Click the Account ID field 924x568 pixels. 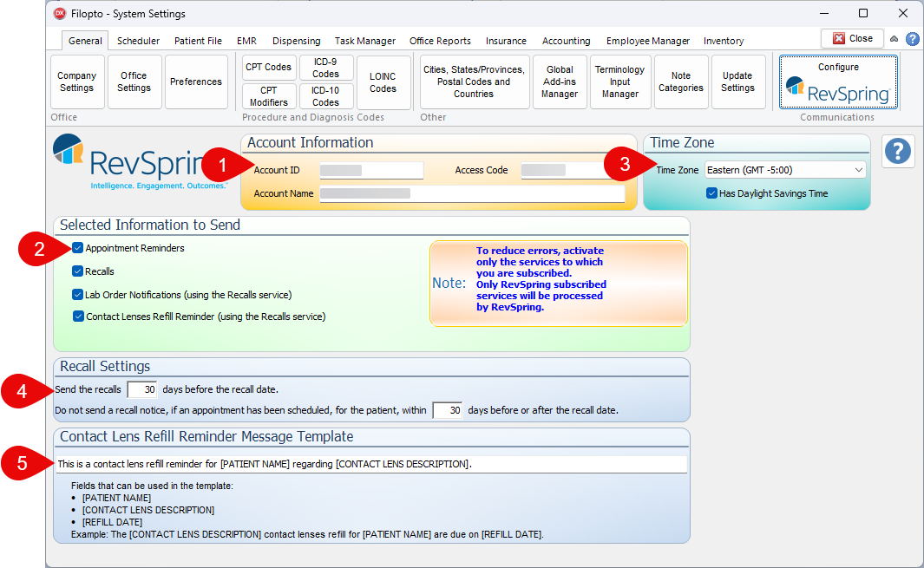pos(371,170)
